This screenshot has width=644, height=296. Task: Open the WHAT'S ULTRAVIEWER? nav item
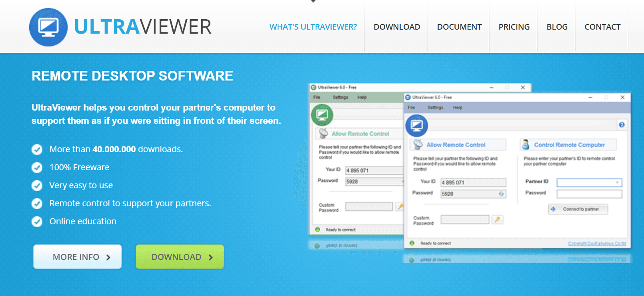click(313, 27)
